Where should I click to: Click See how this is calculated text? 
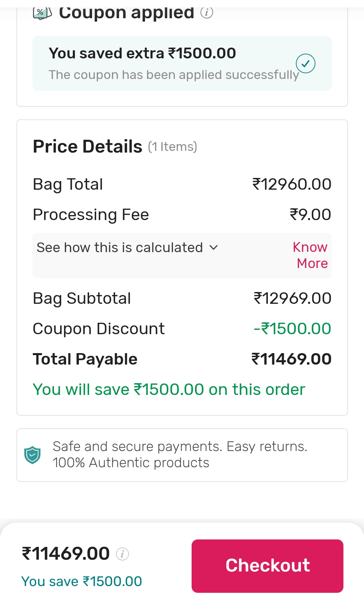(120, 247)
